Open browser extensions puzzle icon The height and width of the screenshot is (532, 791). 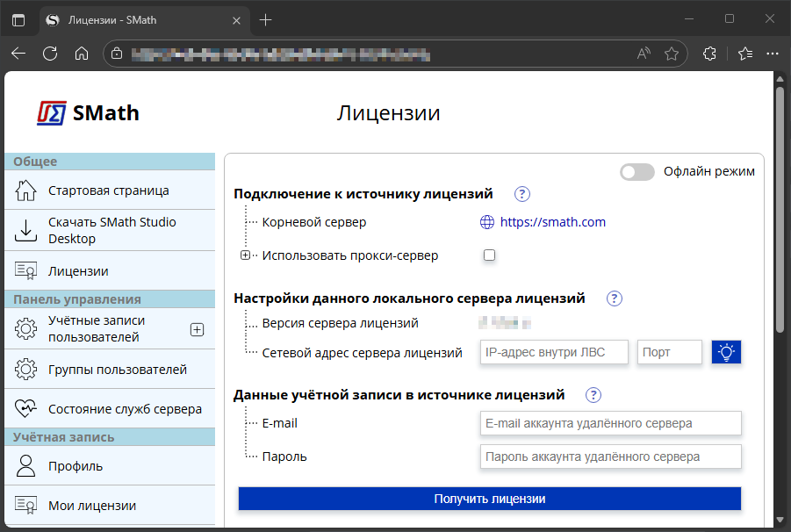tap(710, 54)
